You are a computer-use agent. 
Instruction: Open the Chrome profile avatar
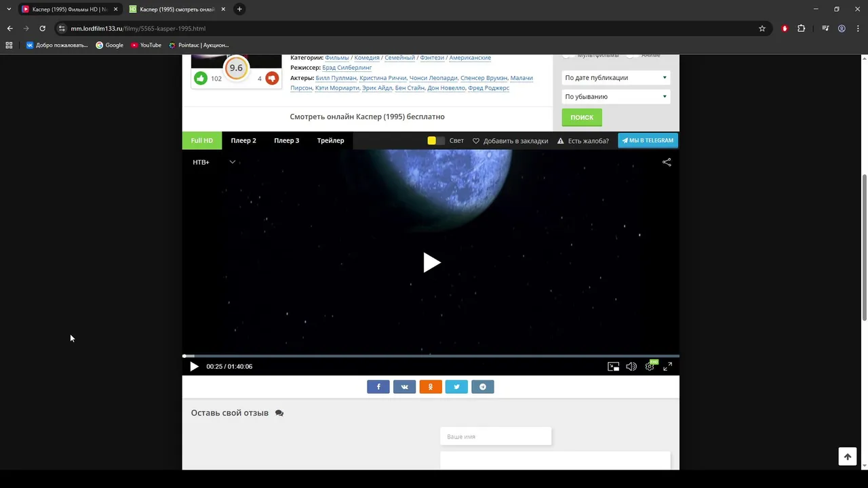tap(842, 28)
